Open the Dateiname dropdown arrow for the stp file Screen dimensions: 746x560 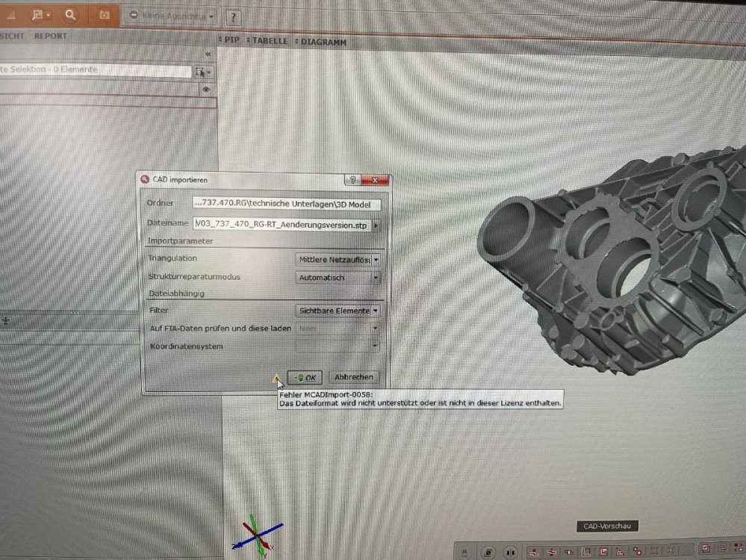coord(377,225)
